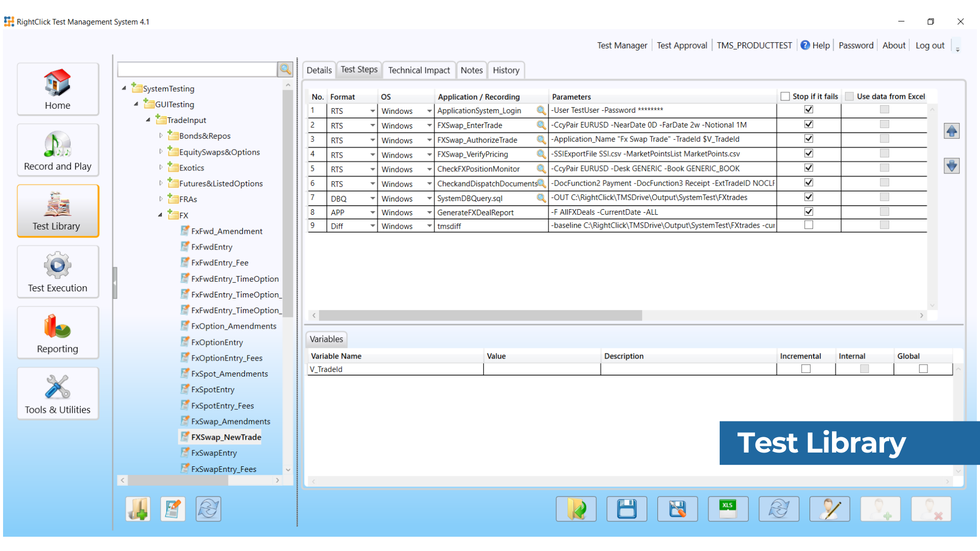
Task: Expand the Bonds&Repos tree node
Action: coord(160,136)
